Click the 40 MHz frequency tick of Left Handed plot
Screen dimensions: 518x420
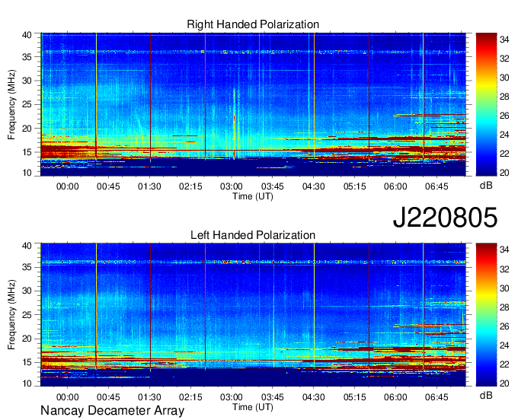pos(27,245)
